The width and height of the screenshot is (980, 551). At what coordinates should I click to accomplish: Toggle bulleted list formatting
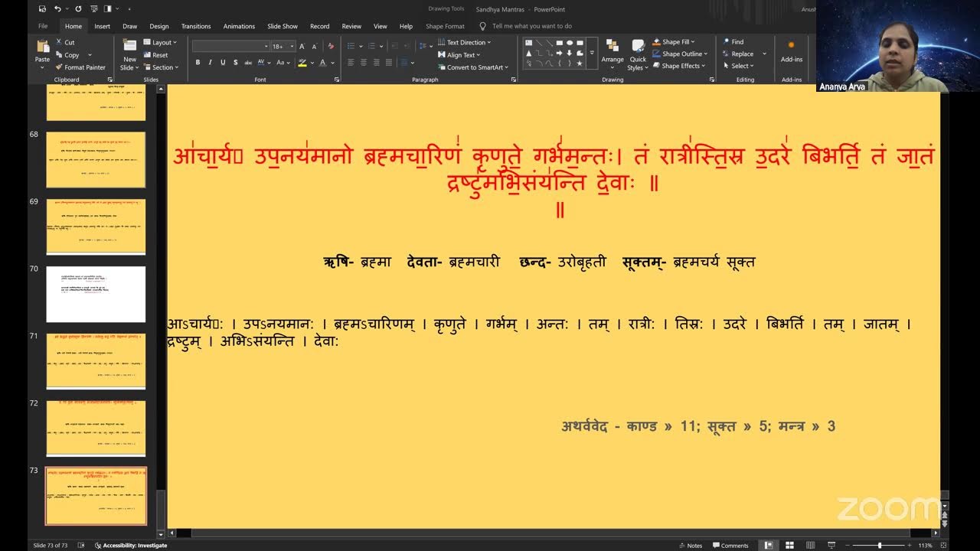pos(350,47)
